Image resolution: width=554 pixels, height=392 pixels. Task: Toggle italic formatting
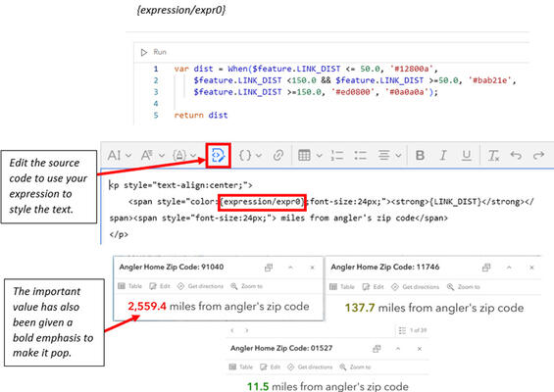(443, 156)
